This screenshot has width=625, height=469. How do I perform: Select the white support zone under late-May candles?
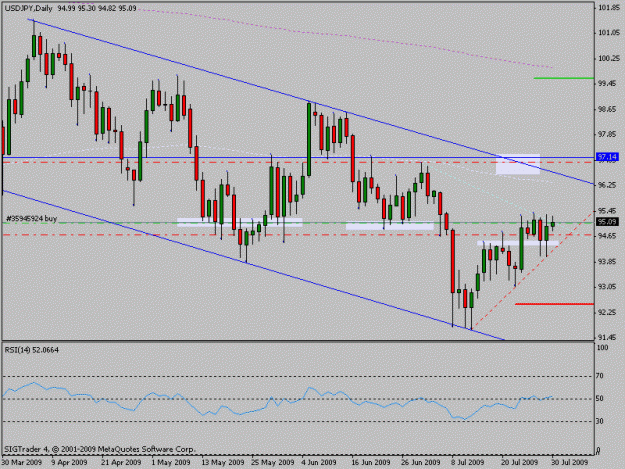(x=240, y=222)
